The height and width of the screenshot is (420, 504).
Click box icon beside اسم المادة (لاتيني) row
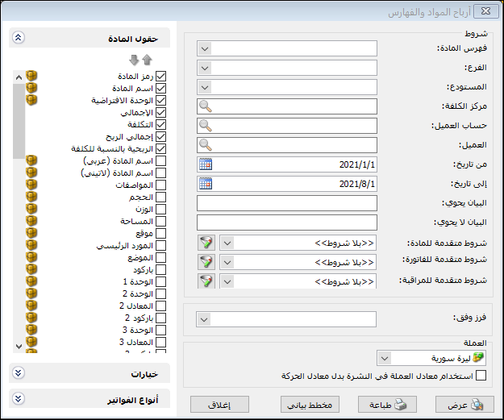coord(31,173)
